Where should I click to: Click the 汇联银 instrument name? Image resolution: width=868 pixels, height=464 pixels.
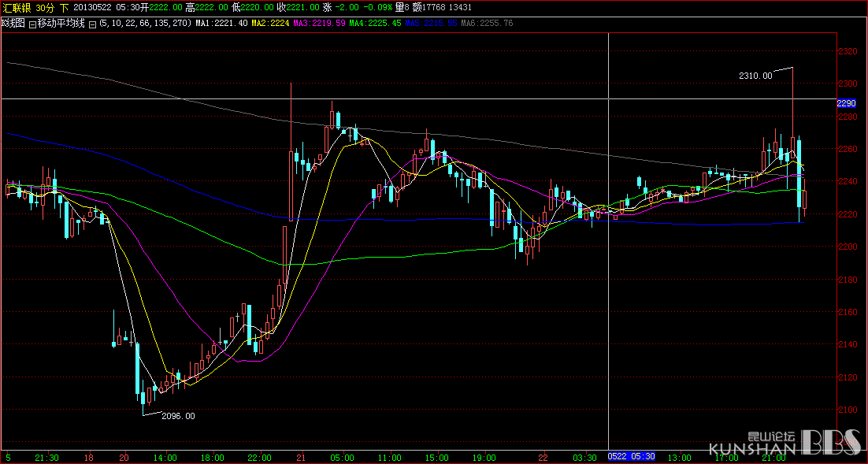tap(17, 8)
